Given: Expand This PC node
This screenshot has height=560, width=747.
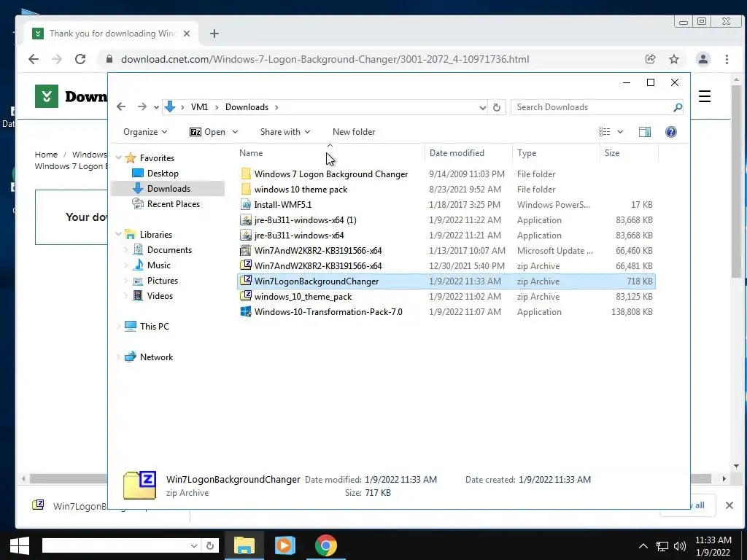Looking at the screenshot, I should [x=119, y=326].
